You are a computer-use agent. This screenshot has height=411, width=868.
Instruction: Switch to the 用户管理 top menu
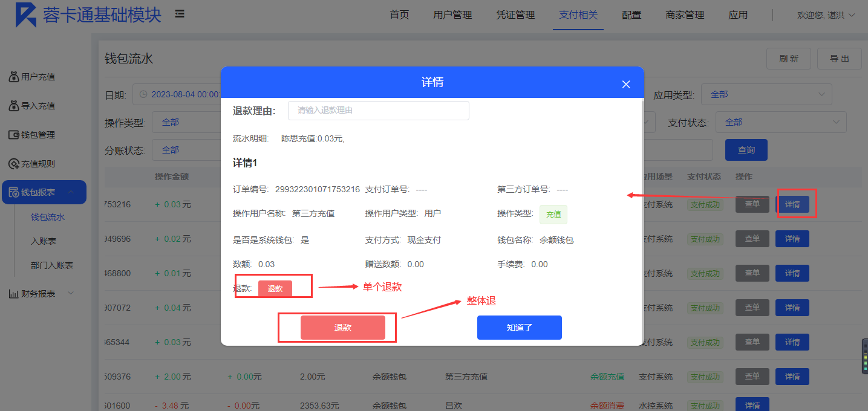452,15
